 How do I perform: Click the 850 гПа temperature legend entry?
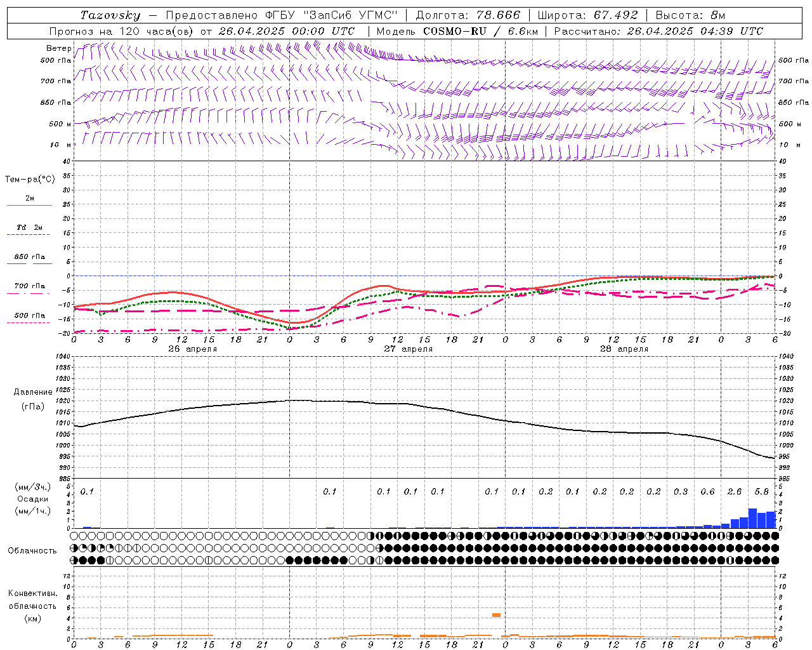[29, 257]
